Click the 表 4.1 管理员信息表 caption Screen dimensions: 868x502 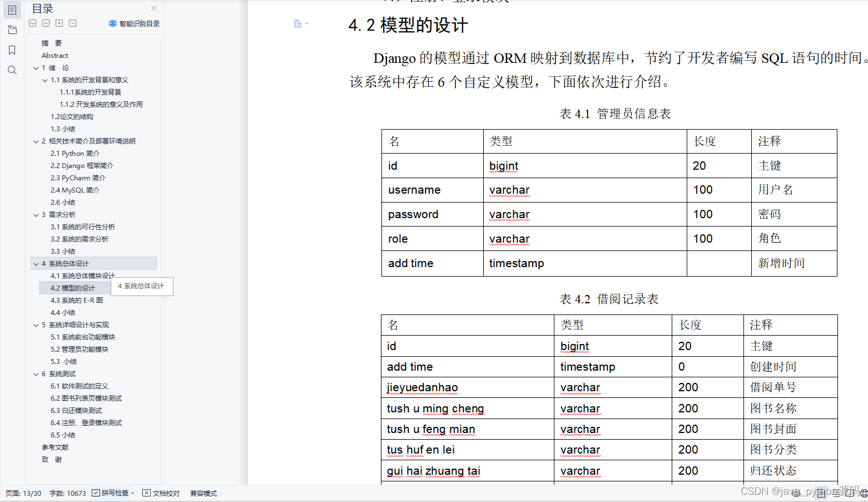click(615, 114)
